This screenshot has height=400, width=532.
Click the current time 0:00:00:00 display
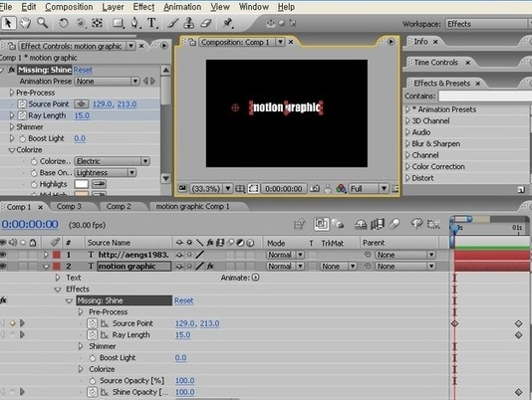tap(30, 225)
